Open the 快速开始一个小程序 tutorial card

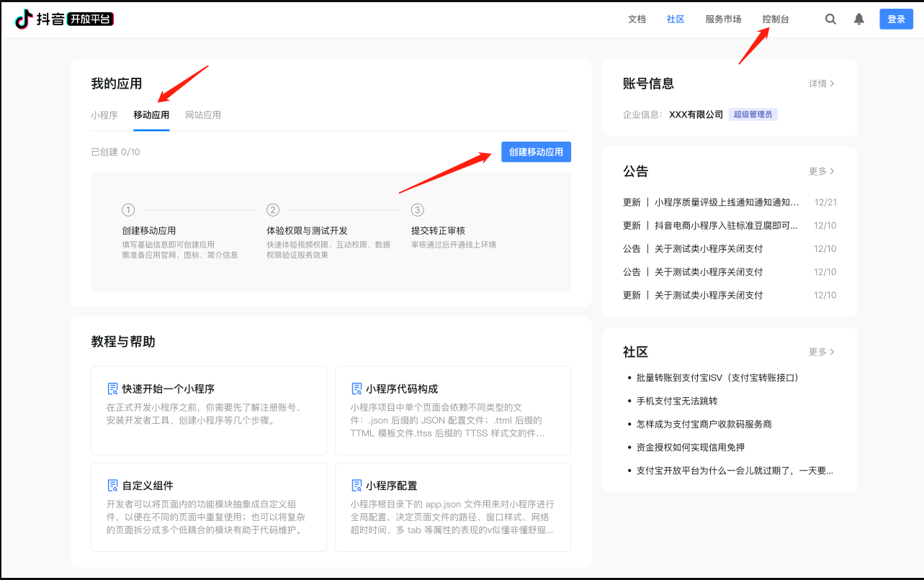tap(209, 410)
